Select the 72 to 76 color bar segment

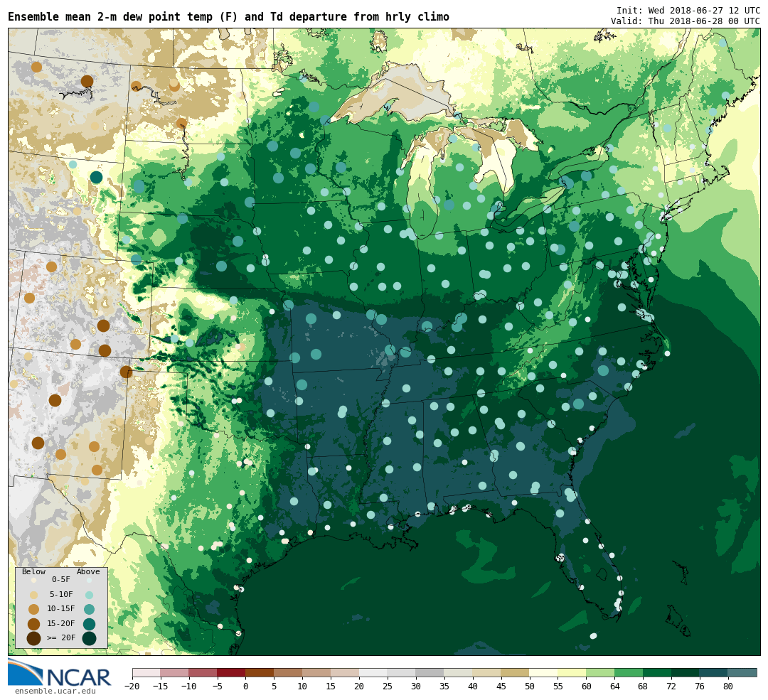point(686,673)
